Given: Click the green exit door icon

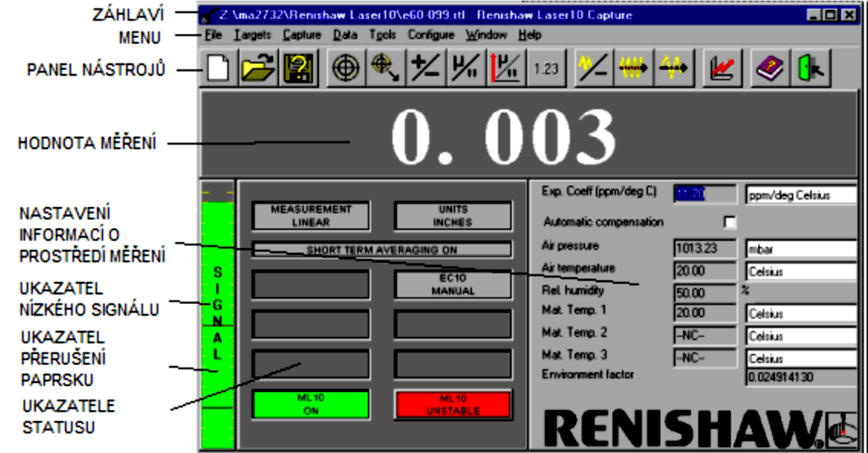Looking at the screenshot, I should 811,68.
